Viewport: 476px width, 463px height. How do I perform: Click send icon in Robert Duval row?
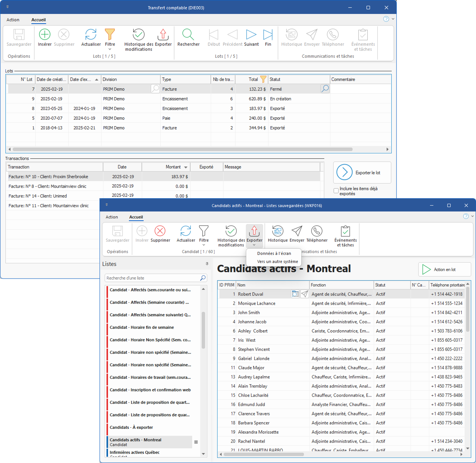click(x=305, y=294)
